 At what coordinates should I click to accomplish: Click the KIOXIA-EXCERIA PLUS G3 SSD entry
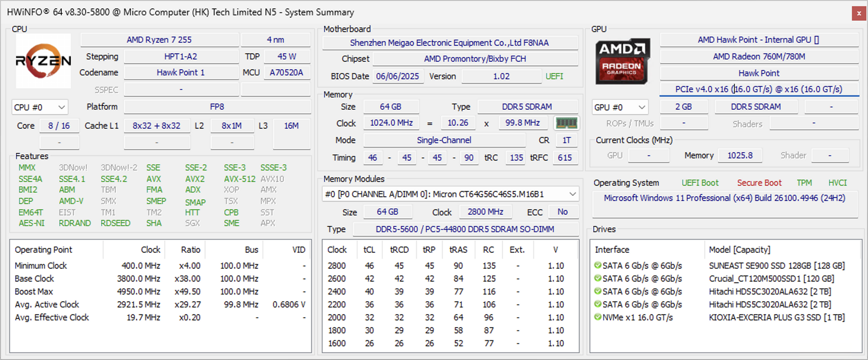pos(777,317)
